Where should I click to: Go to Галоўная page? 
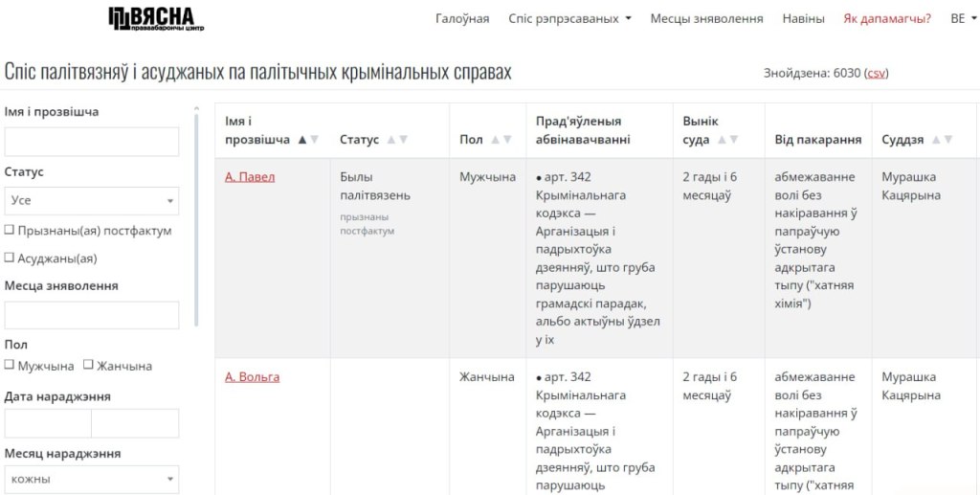click(x=462, y=18)
